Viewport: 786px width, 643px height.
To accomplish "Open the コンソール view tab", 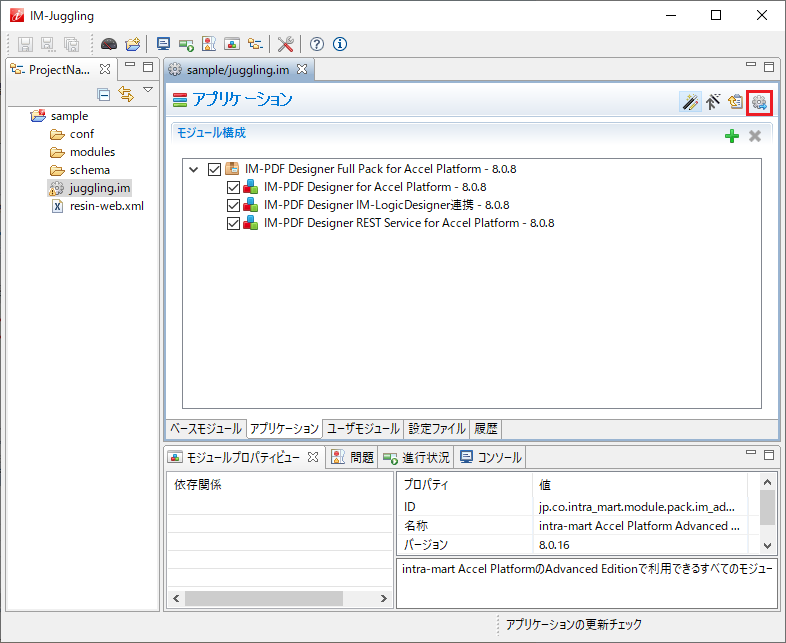I will tap(491, 457).
